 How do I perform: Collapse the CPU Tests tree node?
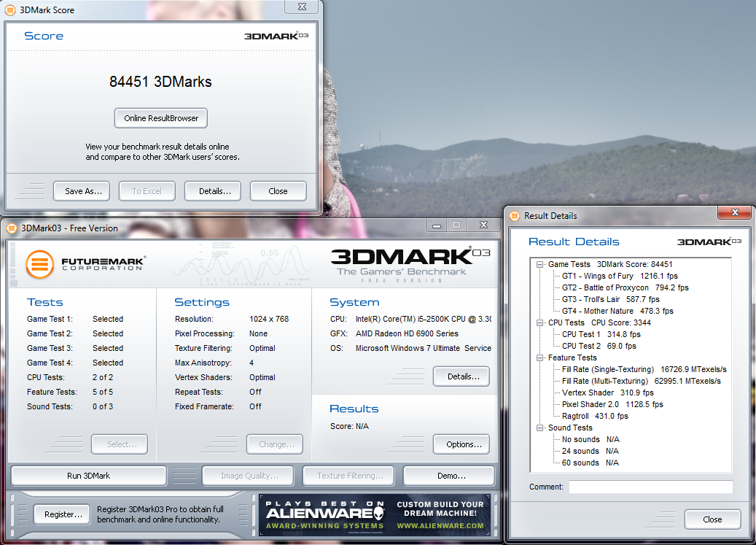(x=540, y=322)
